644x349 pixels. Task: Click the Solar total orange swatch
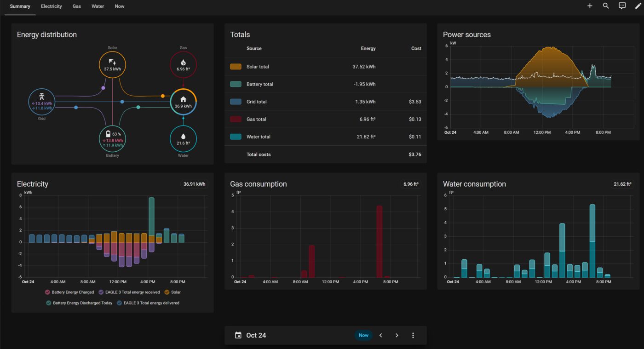[x=236, y=67]
